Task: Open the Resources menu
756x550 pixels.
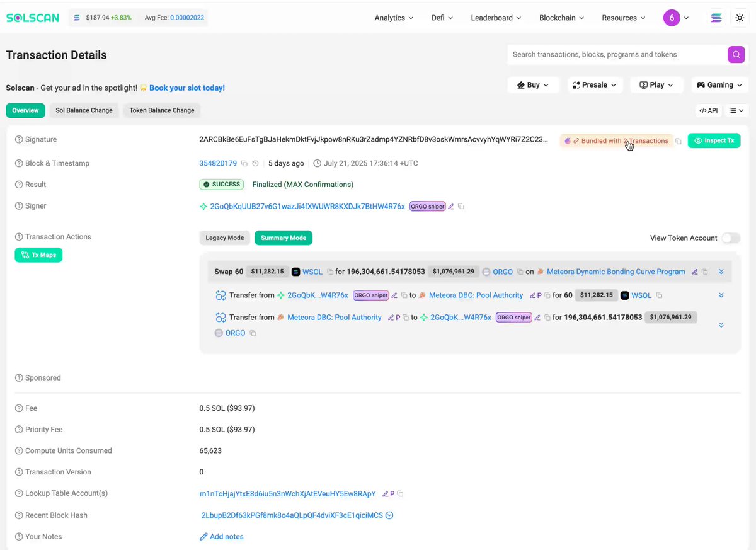Action: tap(624, 18)
